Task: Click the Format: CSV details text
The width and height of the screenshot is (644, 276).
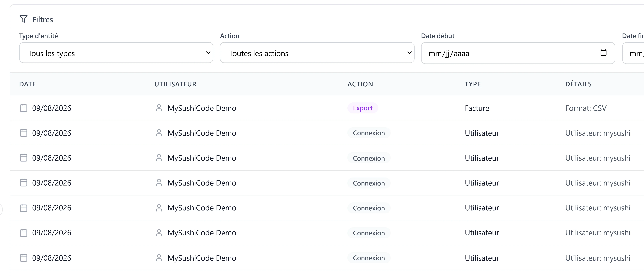Action: (x=586, y=108)
